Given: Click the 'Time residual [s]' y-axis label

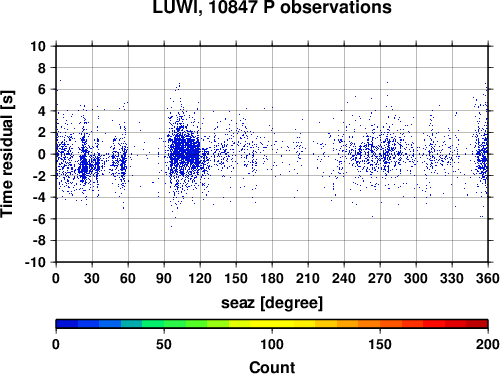Looking at the screenshot, I should [x=7, y=154].
